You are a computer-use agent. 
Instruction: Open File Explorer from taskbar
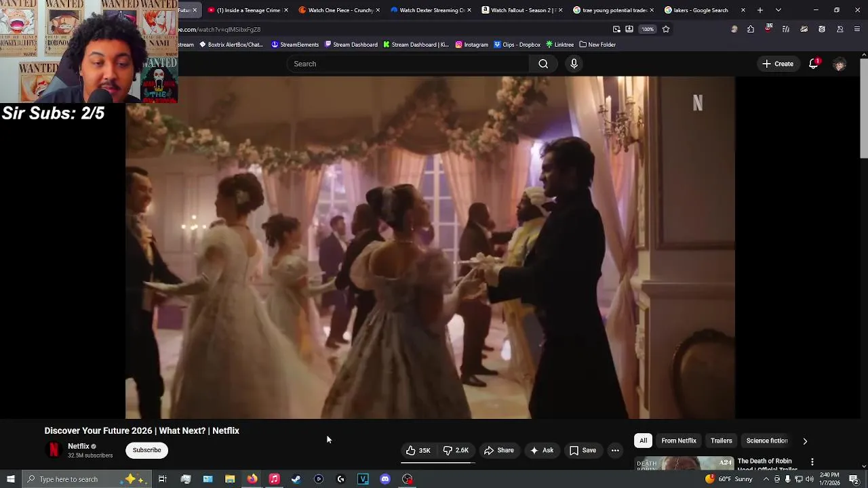[230, 479]
